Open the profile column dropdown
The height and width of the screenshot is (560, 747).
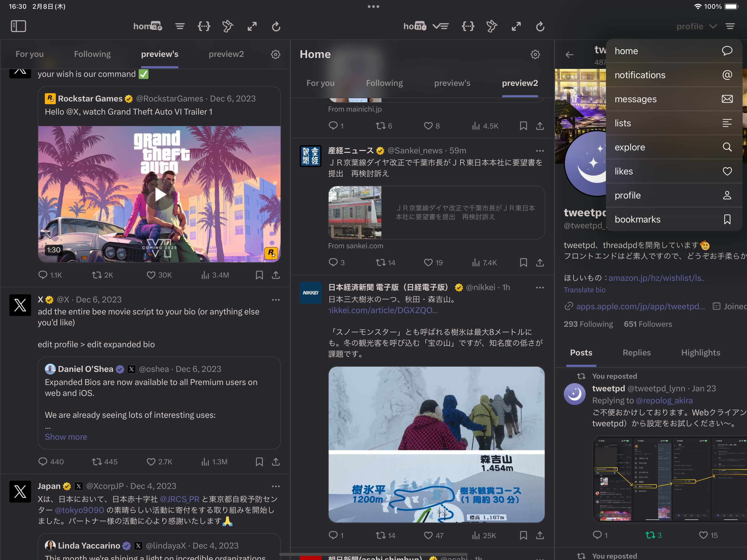(x=696, y=26)
